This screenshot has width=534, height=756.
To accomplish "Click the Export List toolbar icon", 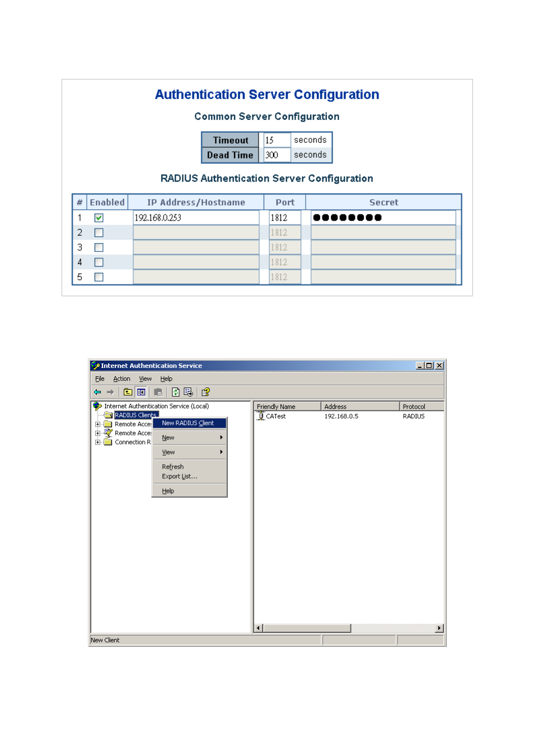I will 188,392.
